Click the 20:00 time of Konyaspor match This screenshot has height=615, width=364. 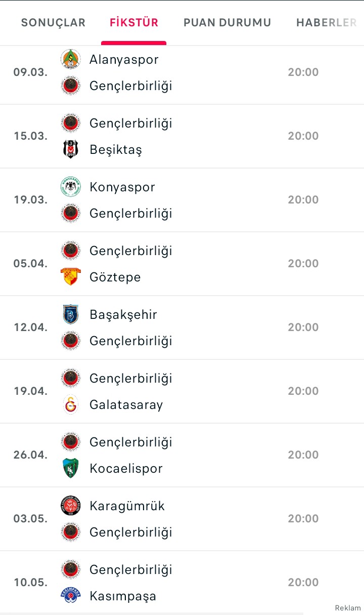tap(303, 200)
